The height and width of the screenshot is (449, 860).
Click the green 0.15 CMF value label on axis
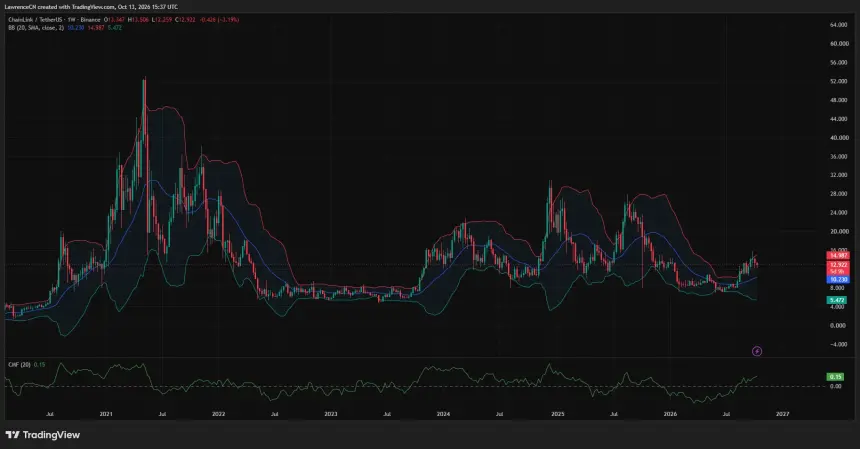[x=836, y=377]
